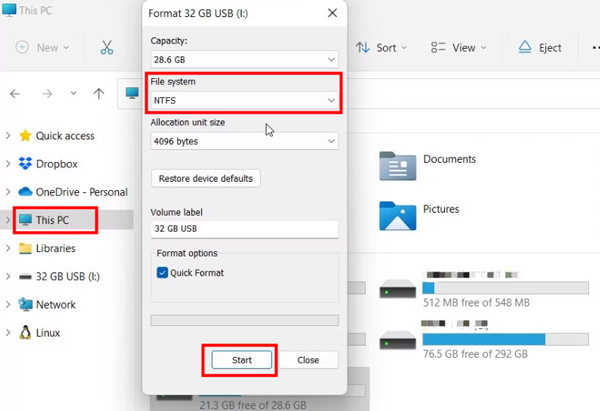
Task: Click Restore device defaults button
Action: pos(206,178)
